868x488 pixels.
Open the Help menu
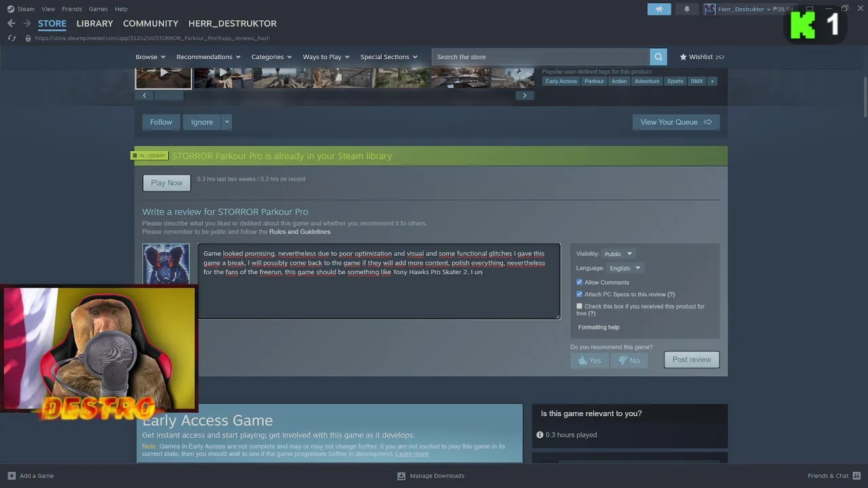coord(121,9)
